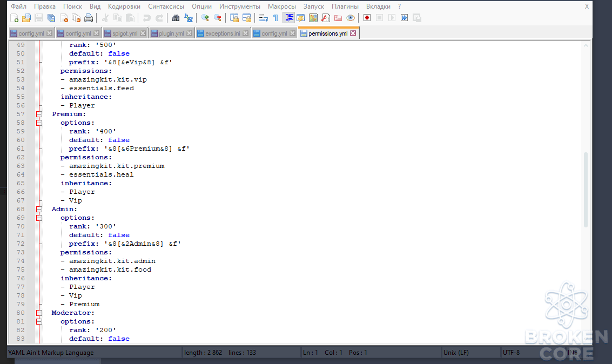Toggle word wrap in the toolbar
Image resolution: width=612 pixels, height=364 pixels.
tap(264, 18)
